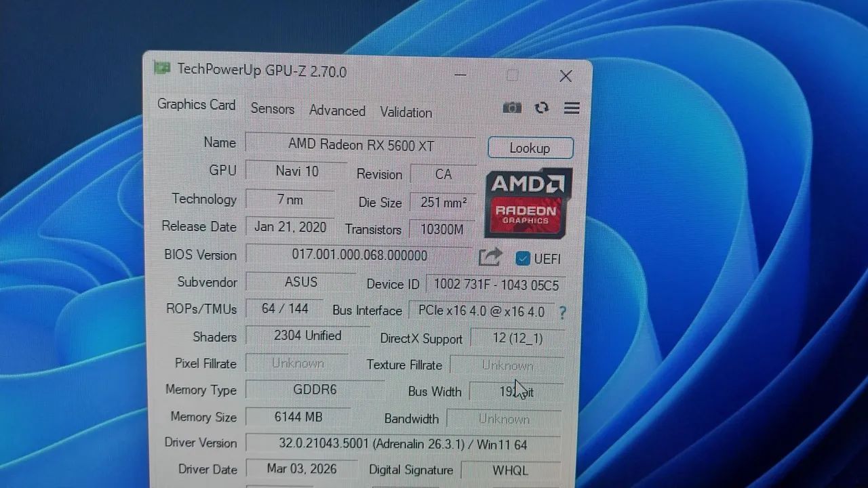Click the Memory Size value 6144 MB

click(x=298, y=417)
